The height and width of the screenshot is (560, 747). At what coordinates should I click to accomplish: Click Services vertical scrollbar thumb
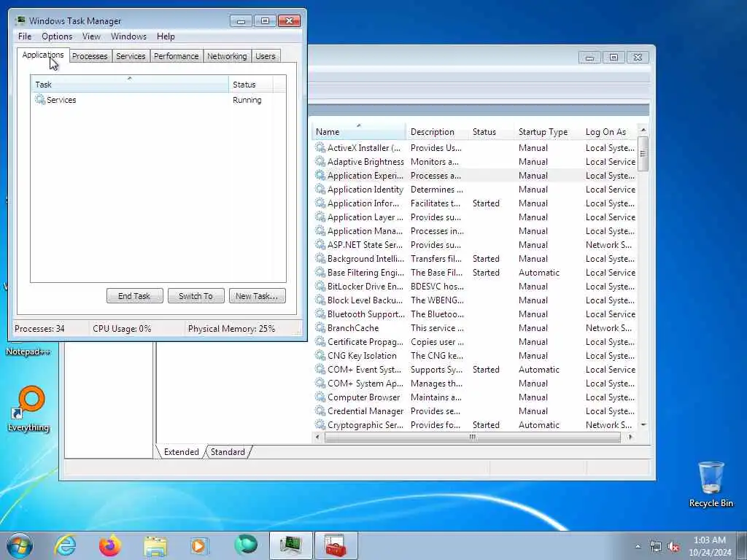643,153
